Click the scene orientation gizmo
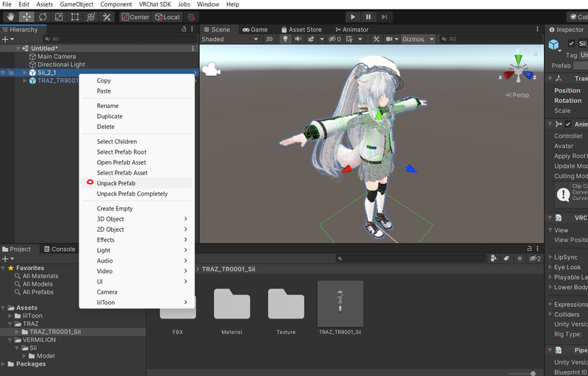Viewport: 588px width, 376px height. pos(518,70)
